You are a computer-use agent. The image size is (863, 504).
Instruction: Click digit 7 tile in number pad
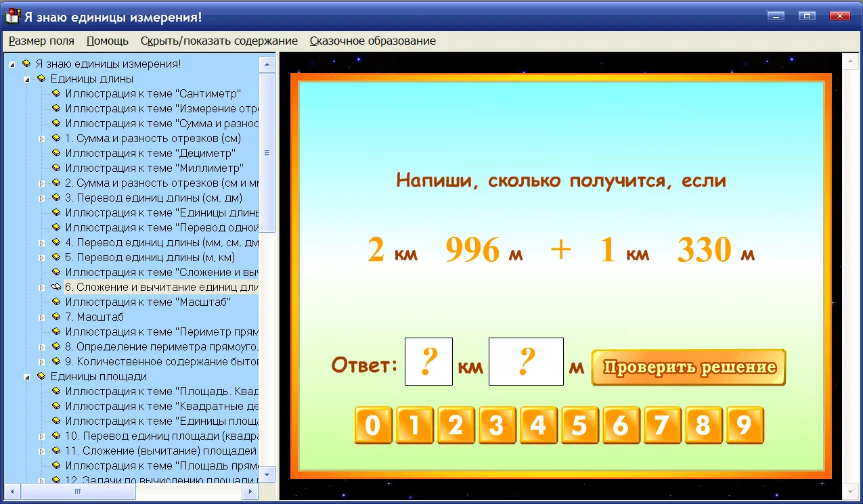tap(662, 425)
